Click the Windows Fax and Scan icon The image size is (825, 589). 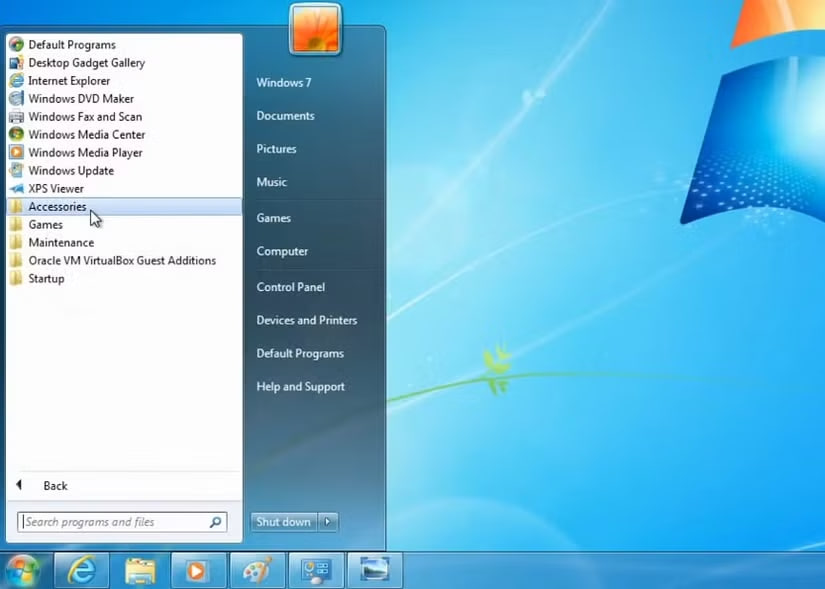(x=16, y=116)
